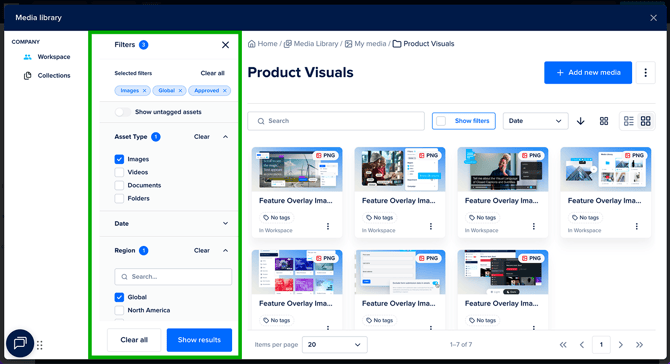Open the more options menu beside Add new media
The height and width of the screenshot is (364, 670).
pyautogui.click(x=646, y=73)
